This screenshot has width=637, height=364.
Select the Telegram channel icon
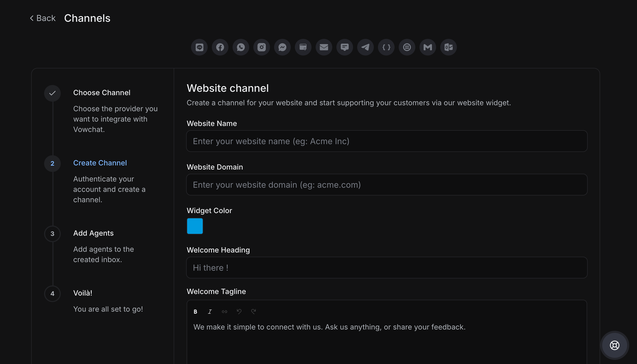click(x=365, y=47)
